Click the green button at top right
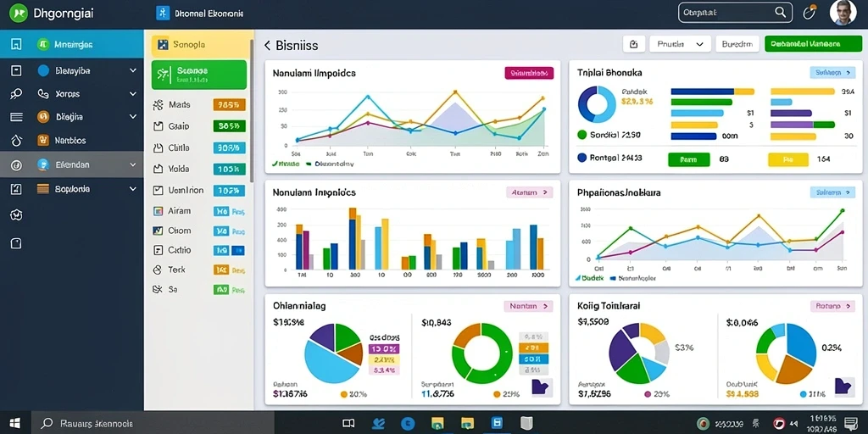The width and height of the screenshot is (868, 434). click(x=813, y=44)
